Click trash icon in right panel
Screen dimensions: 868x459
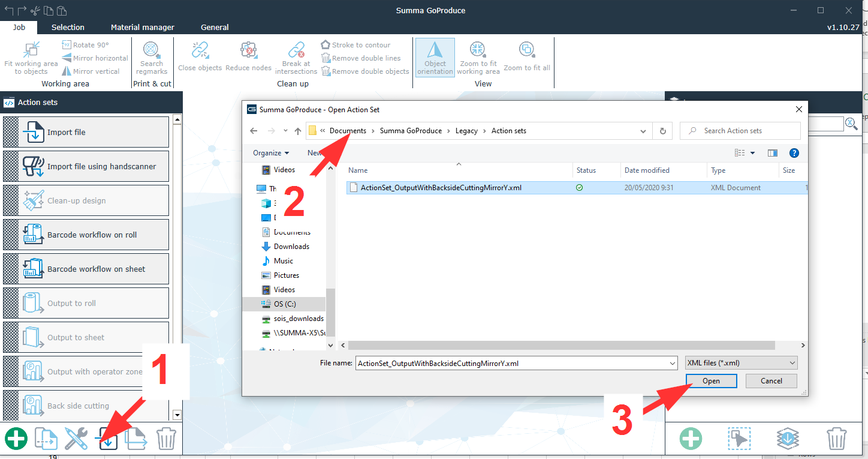pos(836,439)
